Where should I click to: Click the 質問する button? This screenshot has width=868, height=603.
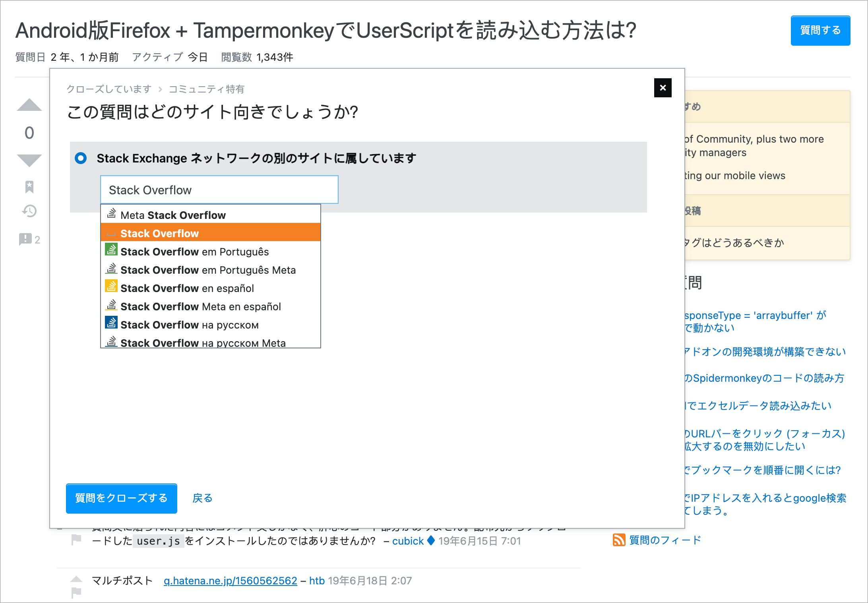tap(820, 31)
